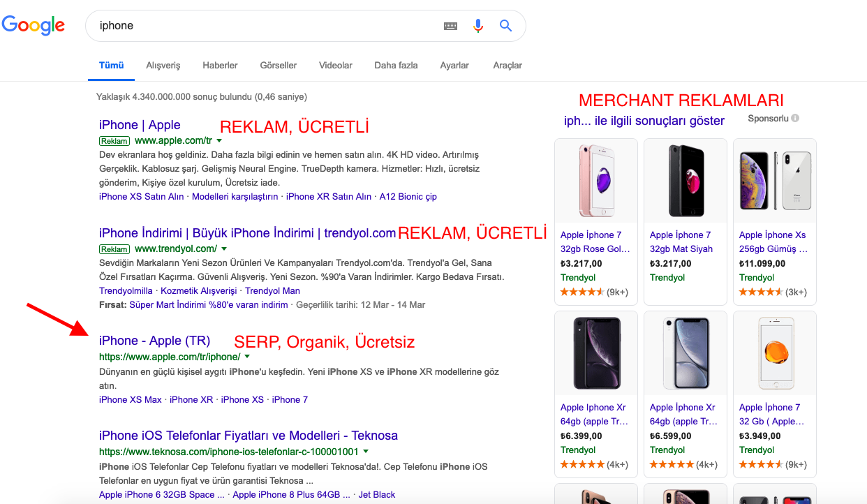
Task: Open Apple İphone 7 32 Gb ( Apple... listing
Action: 772,415
